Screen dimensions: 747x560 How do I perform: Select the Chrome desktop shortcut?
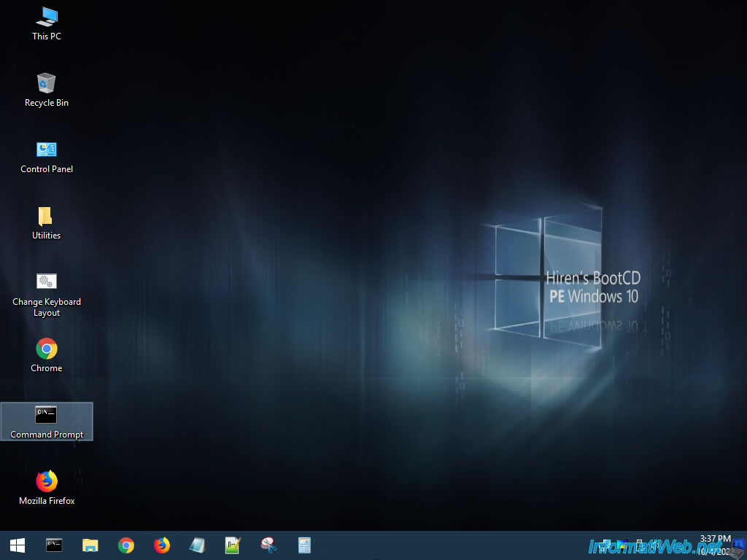(x=47, y=355)
